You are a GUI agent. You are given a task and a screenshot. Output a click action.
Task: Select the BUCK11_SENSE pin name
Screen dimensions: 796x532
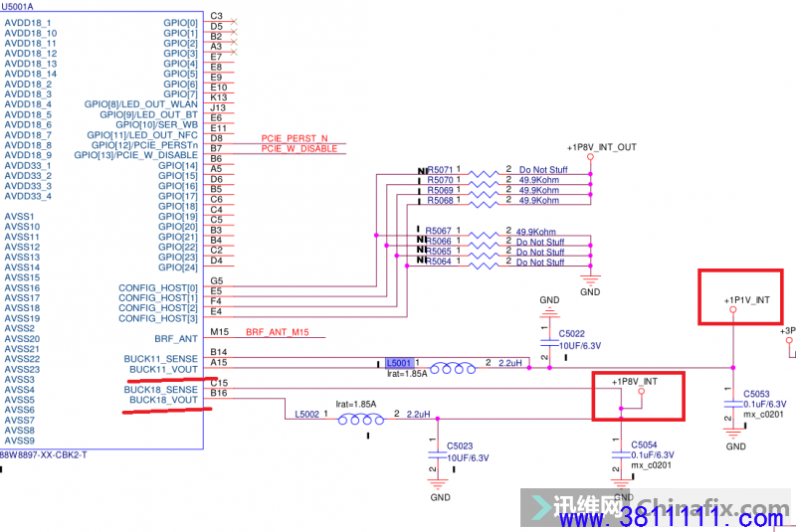(x=160, y=359)
